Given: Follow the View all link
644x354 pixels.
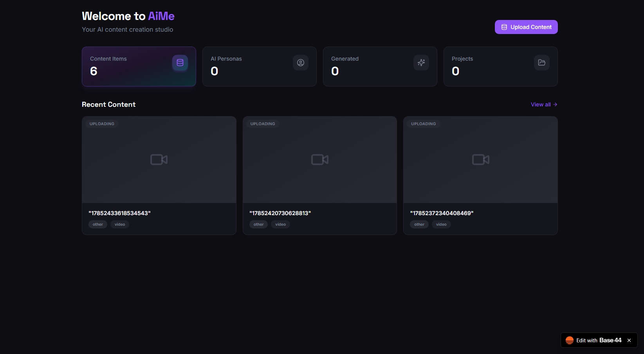Looking at the screenshot, I should point(544,104).
